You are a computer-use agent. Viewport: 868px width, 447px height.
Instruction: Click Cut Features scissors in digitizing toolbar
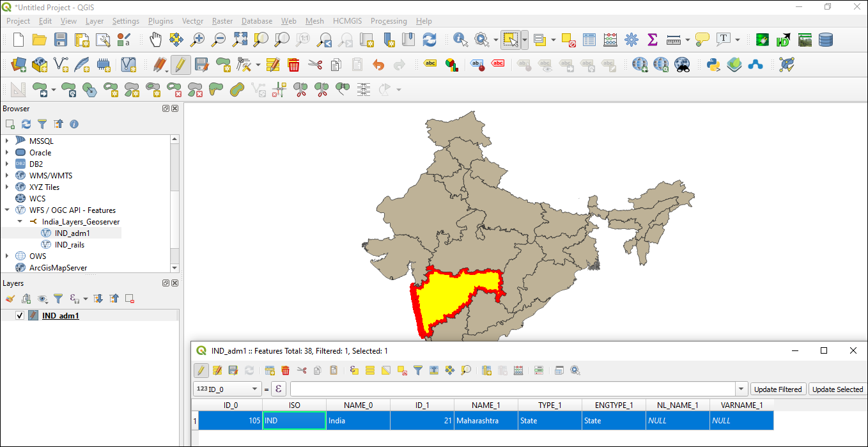[314, 64]
